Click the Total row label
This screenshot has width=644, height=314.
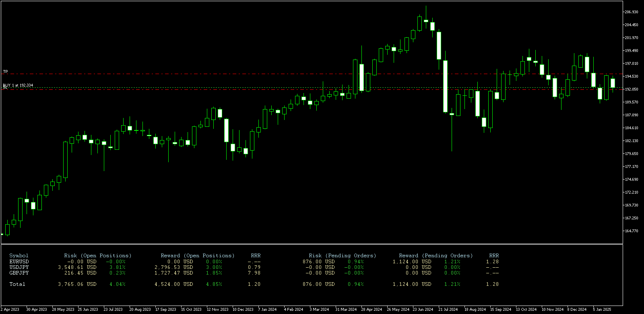(17, 284)
